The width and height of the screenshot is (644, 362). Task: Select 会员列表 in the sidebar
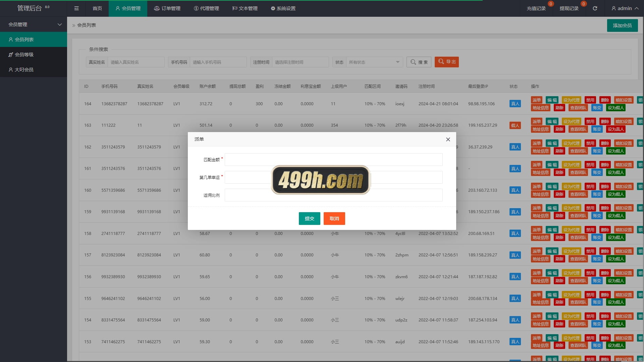(34, 40)
